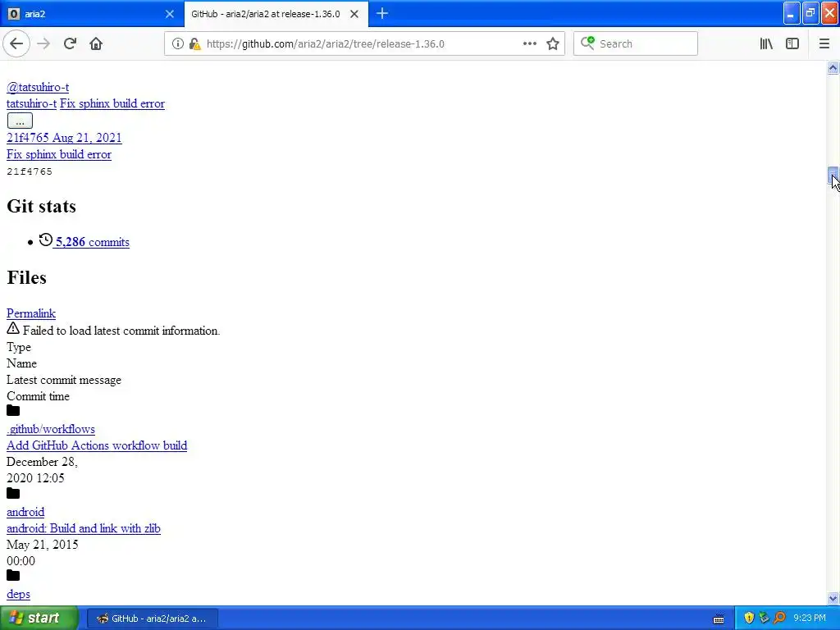
Task: Expand commit description with ellipsis button
Action: point(20,121)
